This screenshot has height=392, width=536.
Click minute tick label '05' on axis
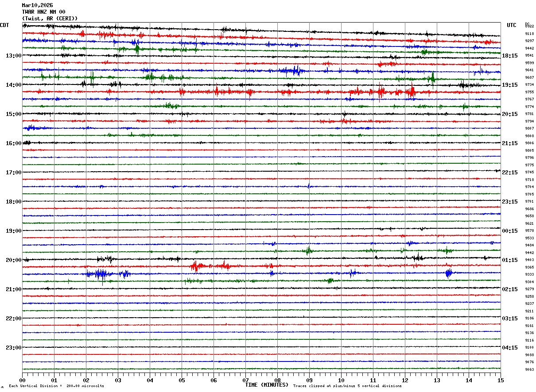(182, 380)
